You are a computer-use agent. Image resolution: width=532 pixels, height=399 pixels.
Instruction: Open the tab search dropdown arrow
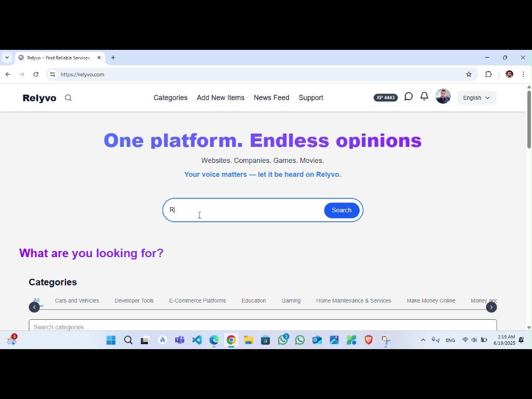pos(7,58)
